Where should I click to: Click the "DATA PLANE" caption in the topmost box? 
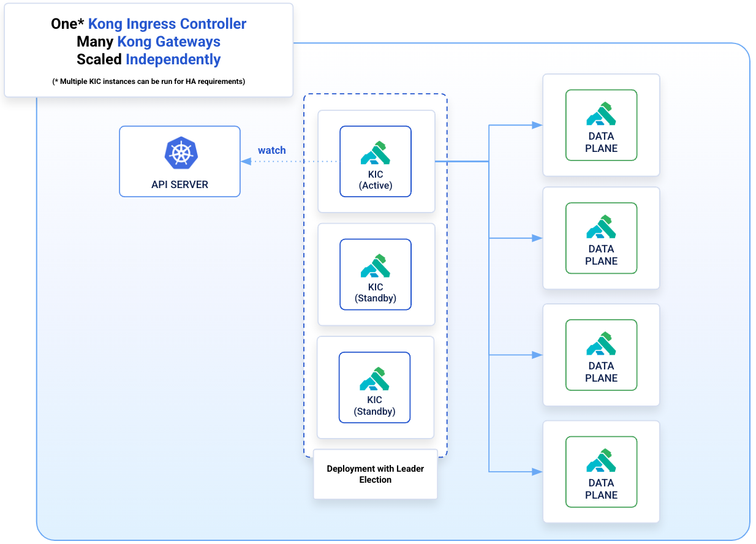click(x=601, y=142)
